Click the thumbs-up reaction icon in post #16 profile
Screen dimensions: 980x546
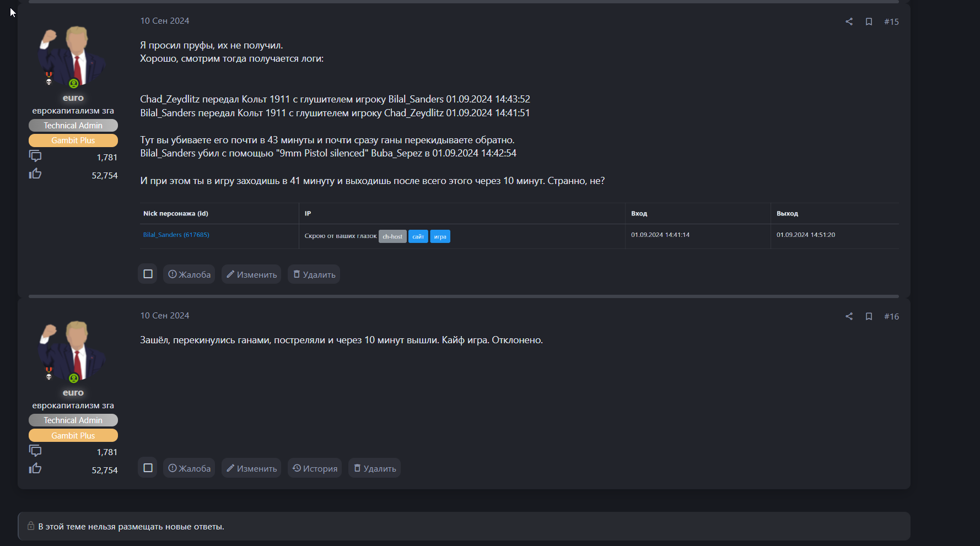click(x=35, y=469)
